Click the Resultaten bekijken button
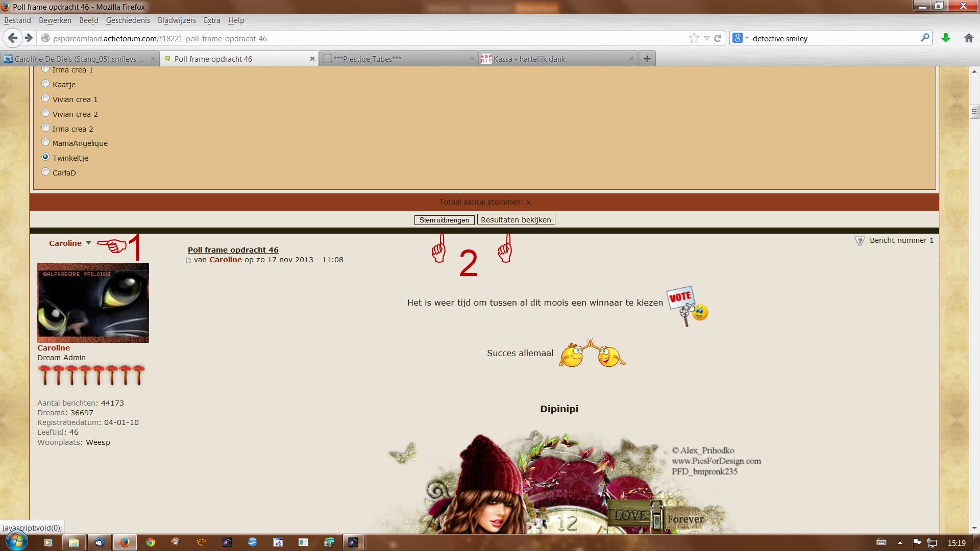Screen dimensions: 980x551 tap(516, 220)
